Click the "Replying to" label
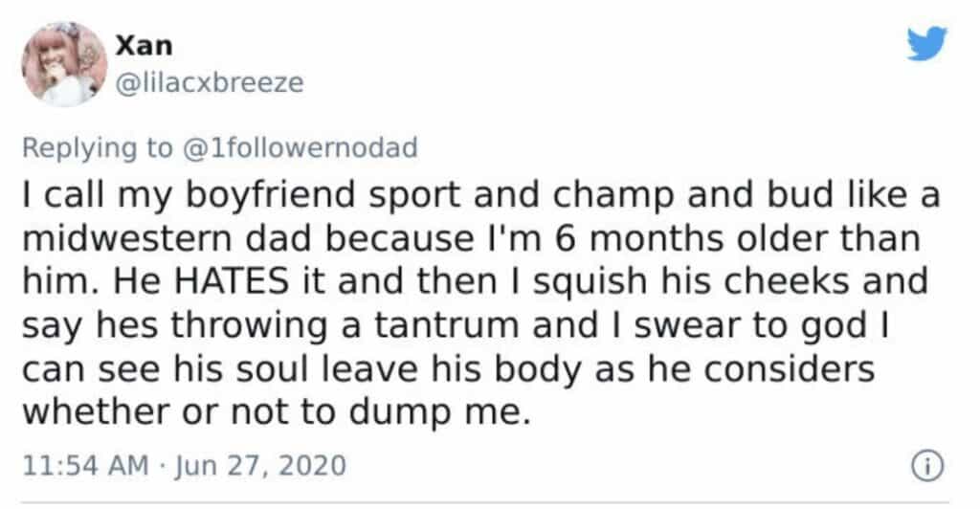Viewport: 980px width, 509px height. point(94,147)
